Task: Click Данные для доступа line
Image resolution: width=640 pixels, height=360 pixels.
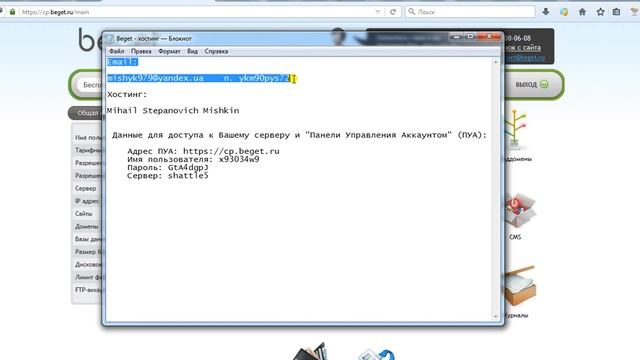Action: (299, 135)
